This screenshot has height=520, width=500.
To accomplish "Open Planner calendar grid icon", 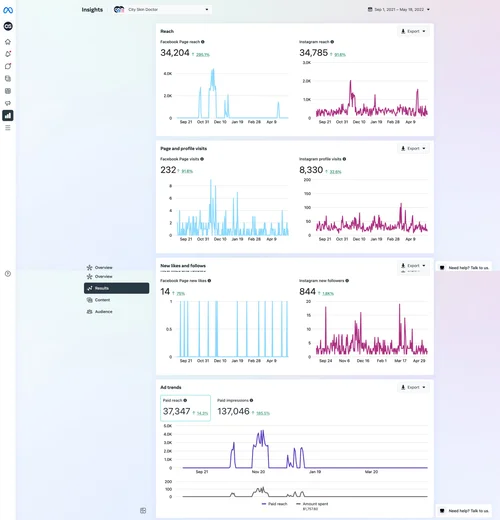I will click(x=8, y=91).
